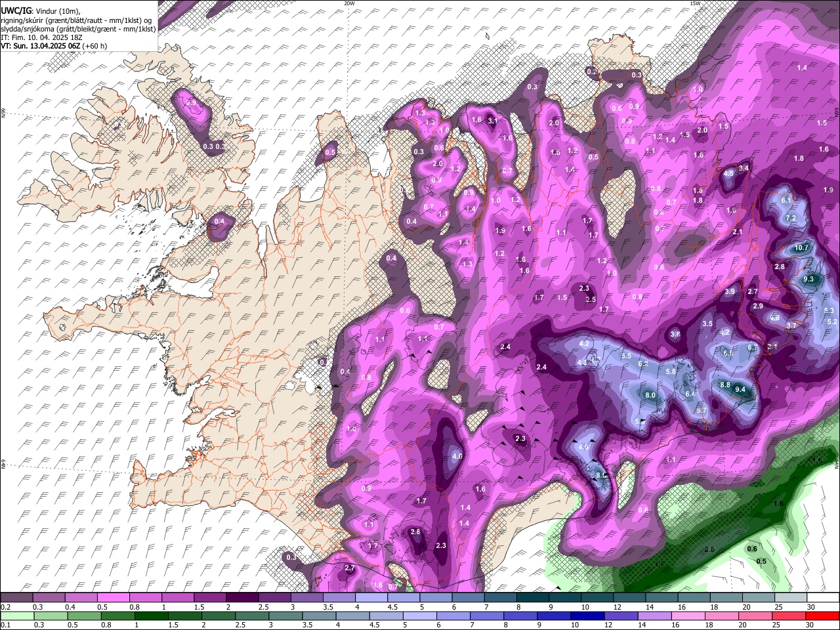
Task: Click the '7.2' precipitation value on the map
Action: [x=791, y=218]
